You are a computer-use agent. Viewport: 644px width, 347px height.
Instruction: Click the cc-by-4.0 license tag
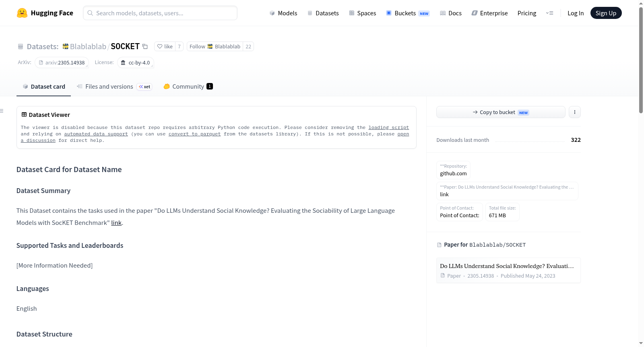pos(135,63)
